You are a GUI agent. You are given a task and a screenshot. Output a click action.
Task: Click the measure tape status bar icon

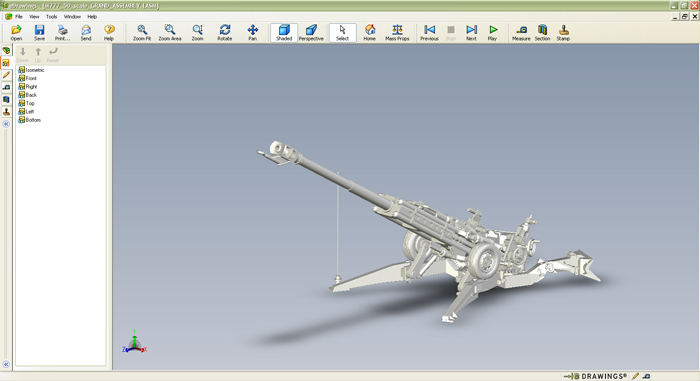(646, 376)
